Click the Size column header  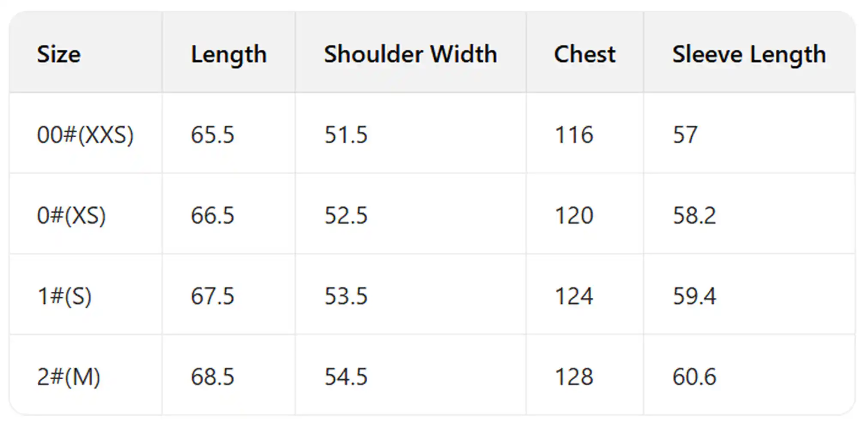[59, 54]
